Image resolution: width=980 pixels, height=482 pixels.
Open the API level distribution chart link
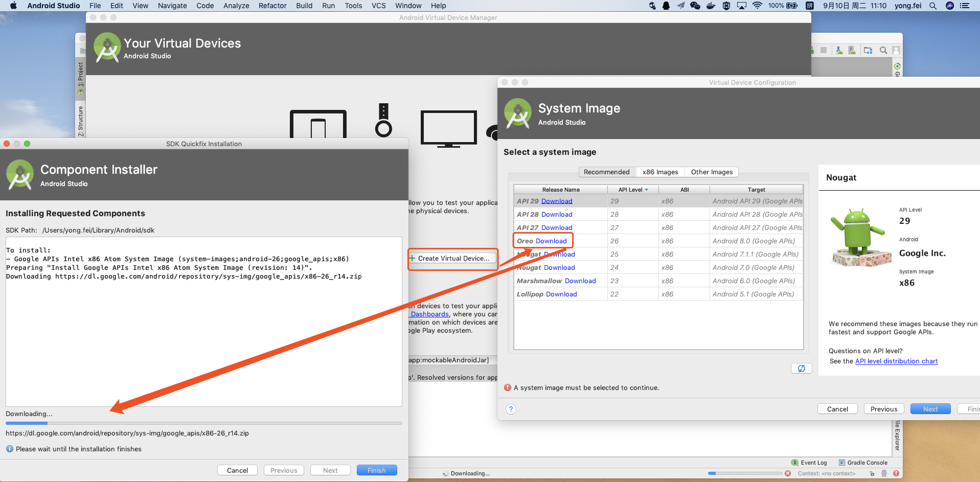tap(897, 361)
